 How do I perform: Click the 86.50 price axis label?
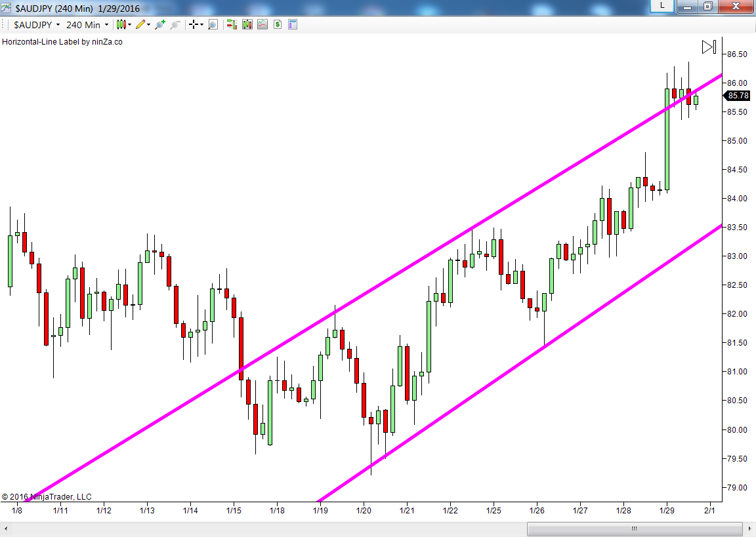(x=737, y=54)
